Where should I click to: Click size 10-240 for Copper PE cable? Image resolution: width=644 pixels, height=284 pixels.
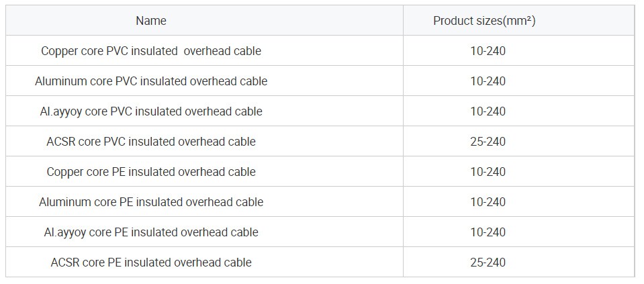point(488,172)
